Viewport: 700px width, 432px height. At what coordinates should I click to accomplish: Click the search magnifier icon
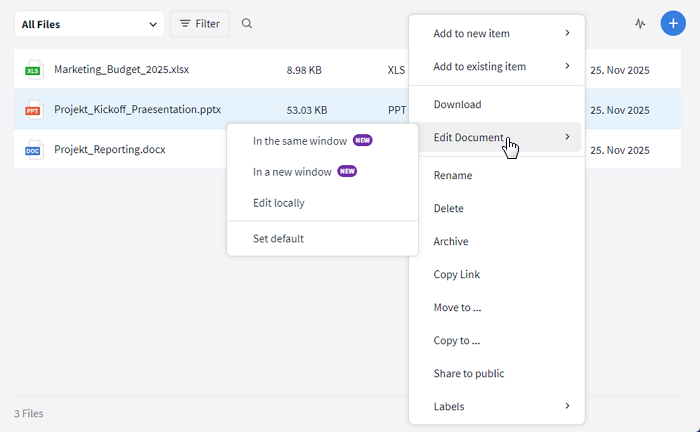[x=247, y=24]
